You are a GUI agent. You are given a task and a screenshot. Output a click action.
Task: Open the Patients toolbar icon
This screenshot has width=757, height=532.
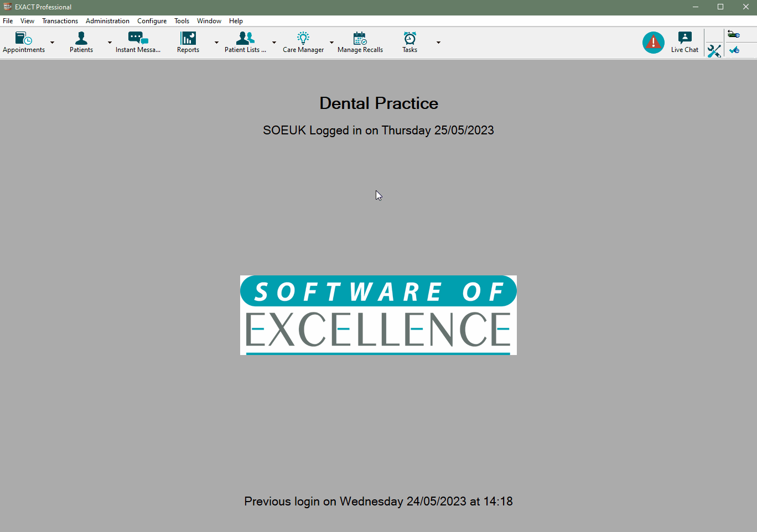pos(81,42)
